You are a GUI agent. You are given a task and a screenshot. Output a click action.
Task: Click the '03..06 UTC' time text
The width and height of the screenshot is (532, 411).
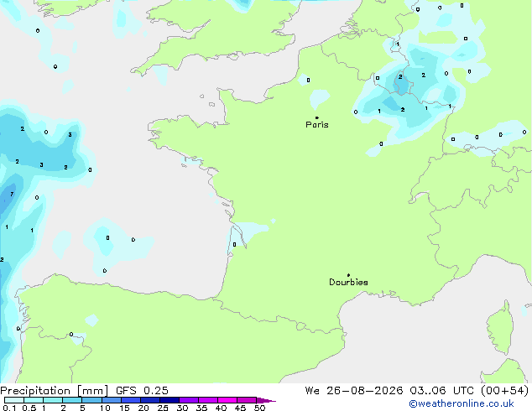point(441,391)
